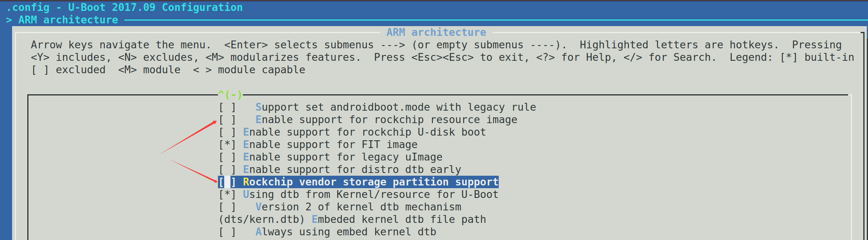Click the ARM architecture breadcrumb at top
Image resolution: width=868 pixels, height=240 pixels.
67,19
